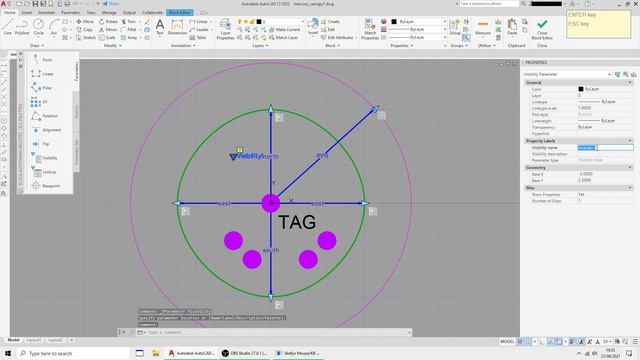Viewport: 640px width, 360px height.
Task: Add a Polar parameter from the palette
Action: tap(42, 88)
